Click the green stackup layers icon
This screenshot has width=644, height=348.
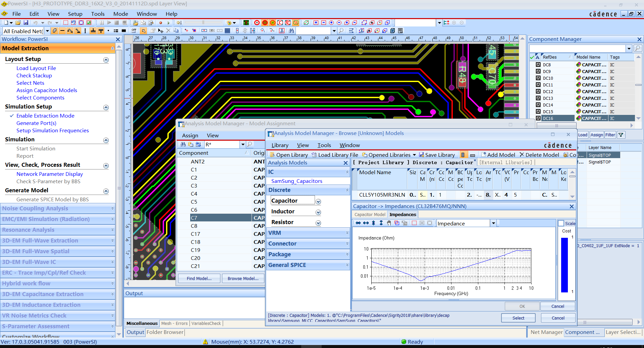click(246, 23)
